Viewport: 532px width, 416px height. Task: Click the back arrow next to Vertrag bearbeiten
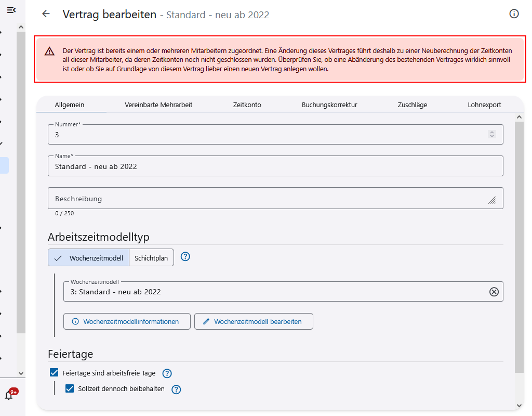(x=46, y=15)
